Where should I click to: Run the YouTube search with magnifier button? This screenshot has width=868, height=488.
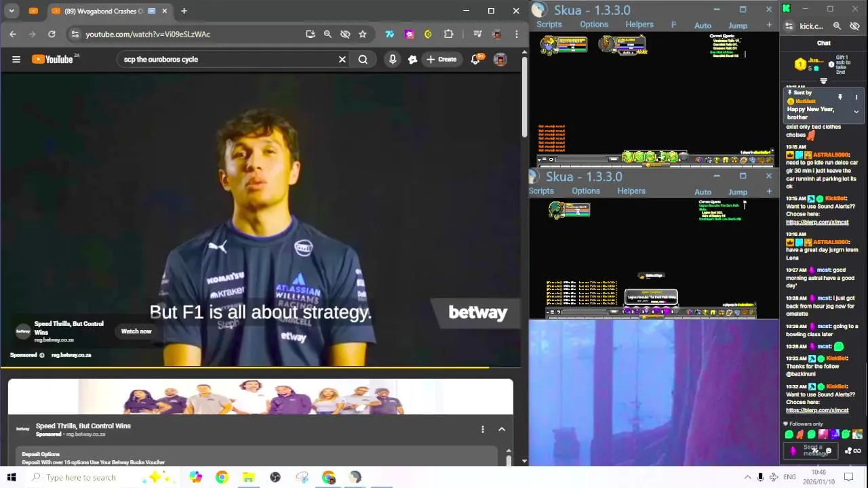click(363, 59)
